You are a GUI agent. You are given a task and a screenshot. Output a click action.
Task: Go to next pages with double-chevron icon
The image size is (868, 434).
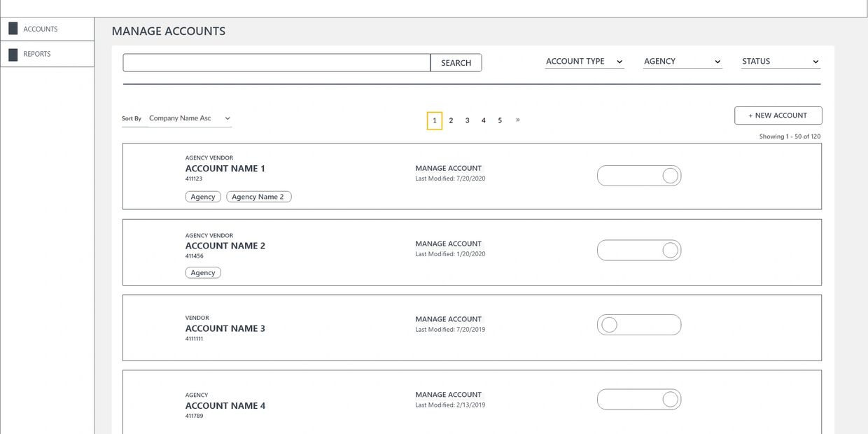[518, 120]
